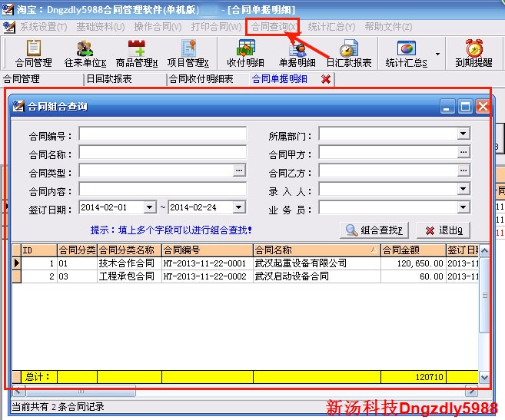505x420 pixels.
Task: Click the grid horizontal scrollbar thumb
Action: tap(81, 392)
